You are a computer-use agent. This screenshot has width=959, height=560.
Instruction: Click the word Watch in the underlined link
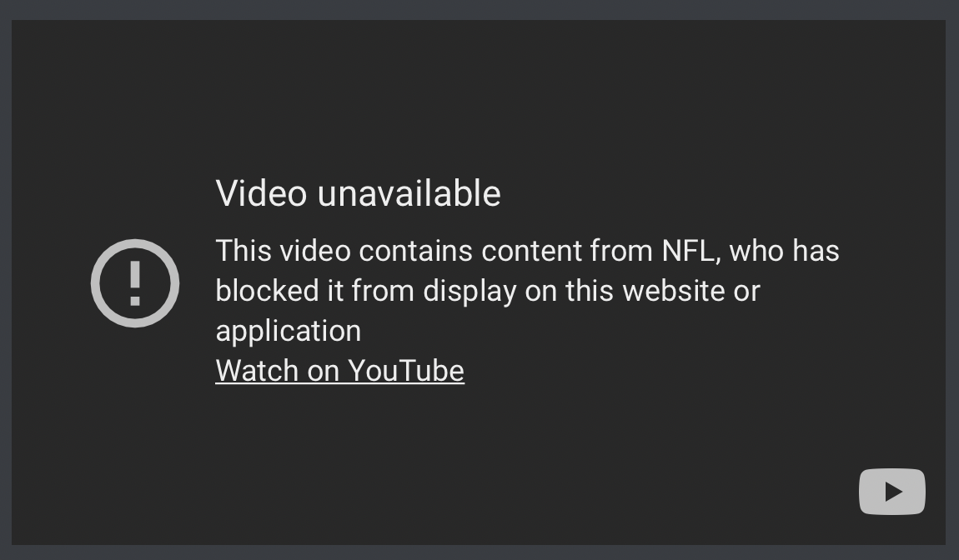[x=257, y=371]
